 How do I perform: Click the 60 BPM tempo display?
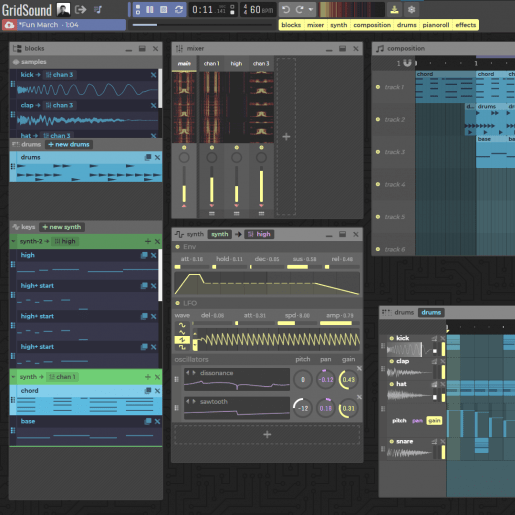(x=258, y=10)
